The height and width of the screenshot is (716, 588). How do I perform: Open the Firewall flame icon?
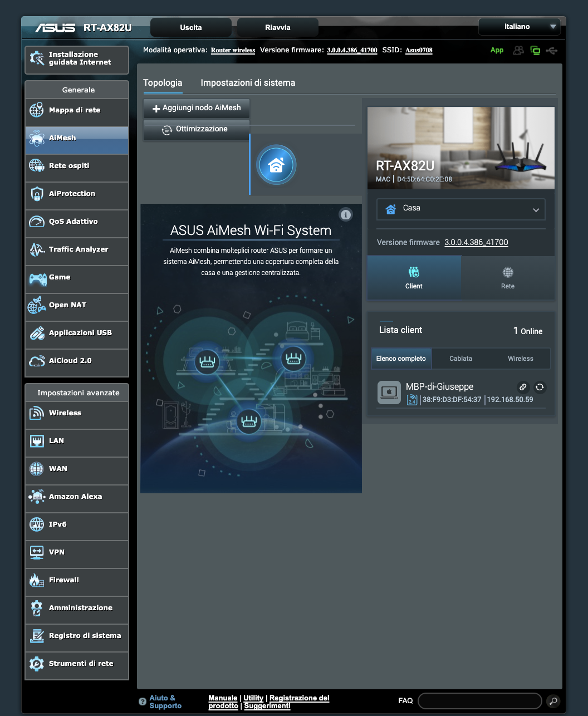[37, 580]
